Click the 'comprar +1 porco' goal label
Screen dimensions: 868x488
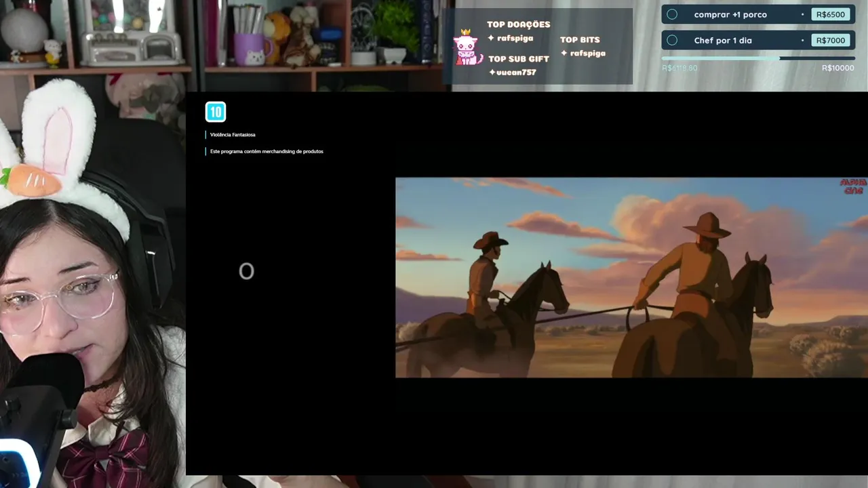[x=730, y=14]
